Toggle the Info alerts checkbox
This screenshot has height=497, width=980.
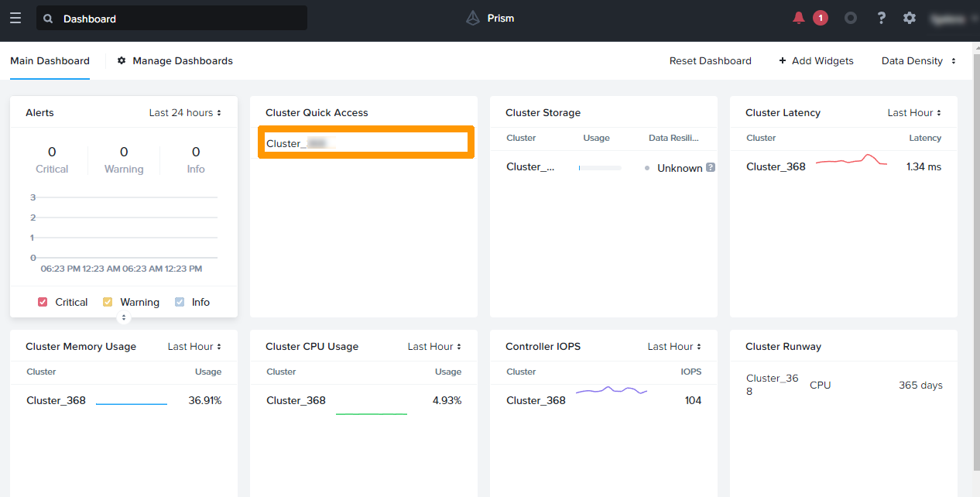179,302
